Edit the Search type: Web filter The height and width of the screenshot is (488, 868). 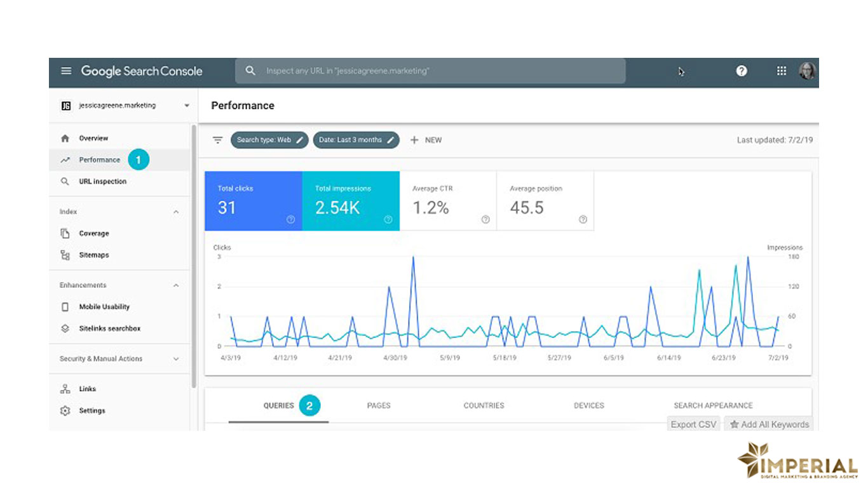pyautogui.click(x=270, y=140)
